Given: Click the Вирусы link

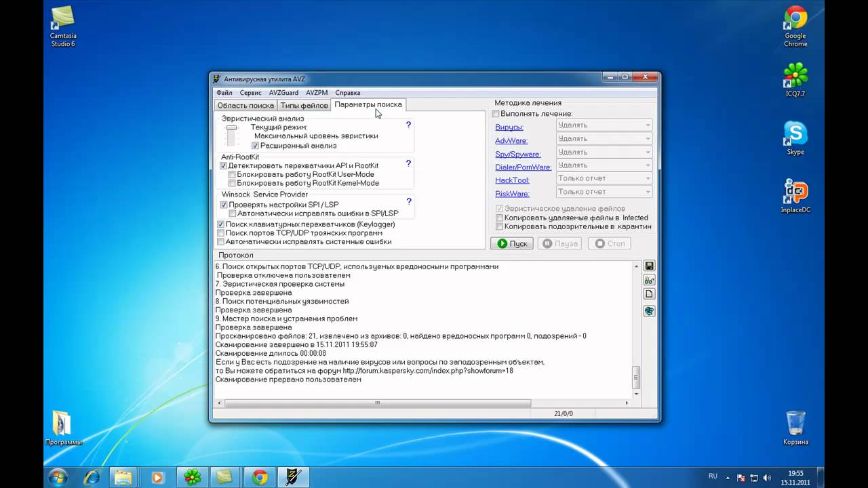Looking at the screenshot, I should [509, 127].
